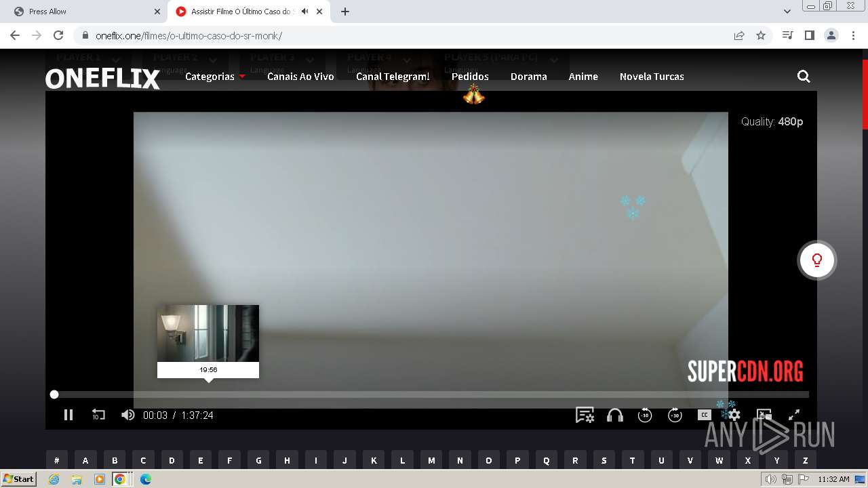868x488 pixels.
Task: Filter titles by letter P
Action: pyautogui.click(x=517, y=460)
